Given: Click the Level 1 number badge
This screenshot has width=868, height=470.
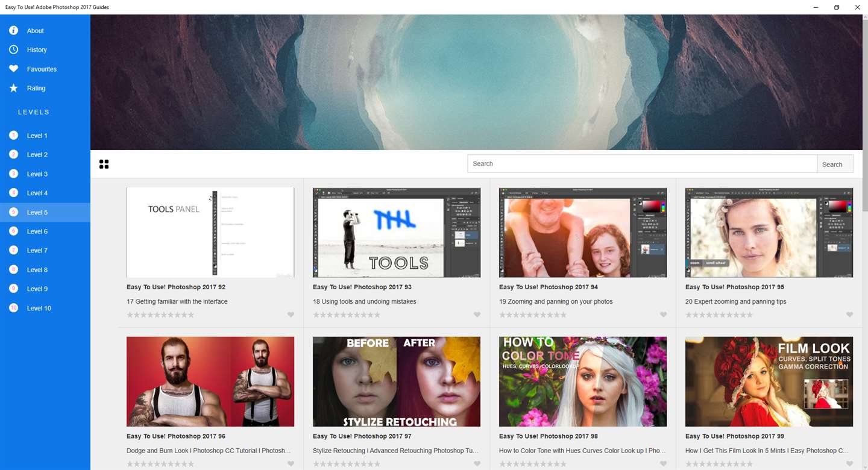Looking at the screenshot, I should (x=13, y=136).
